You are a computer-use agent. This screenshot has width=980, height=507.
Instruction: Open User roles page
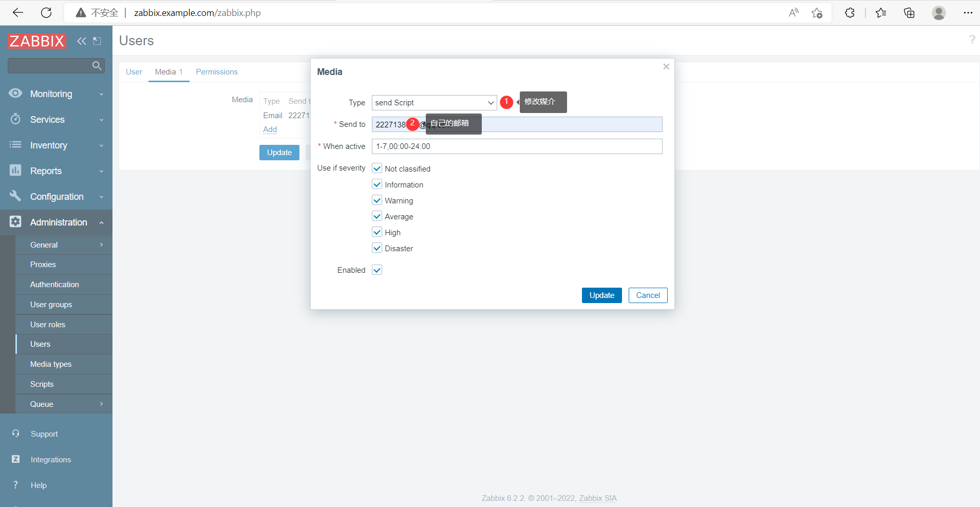point(64,325)
